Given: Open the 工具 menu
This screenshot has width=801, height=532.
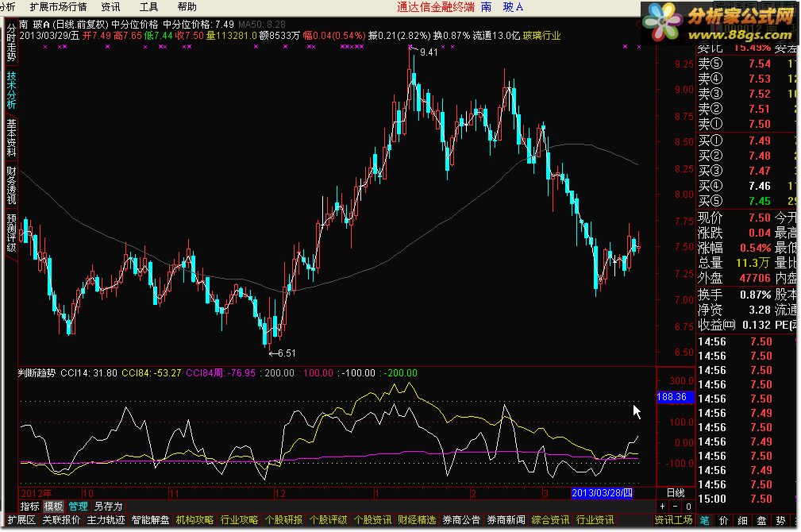Looking at the screenshot, I should pyautogui.click(x=148, y=7).
